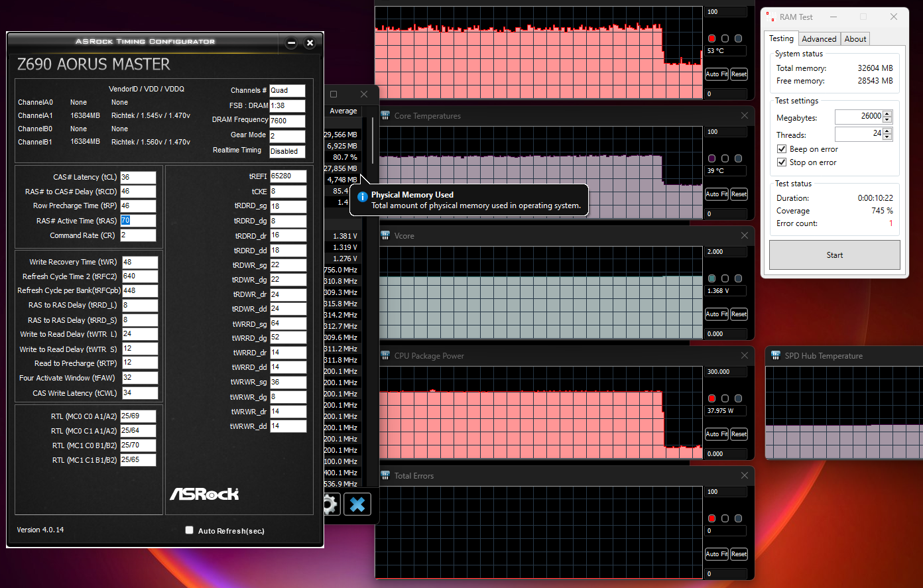Image resolution: width=923 pixels, height=588 pixels.
Task: Toggle the black square button in CPU Package Power graph
Action: (x=725, y=399)
